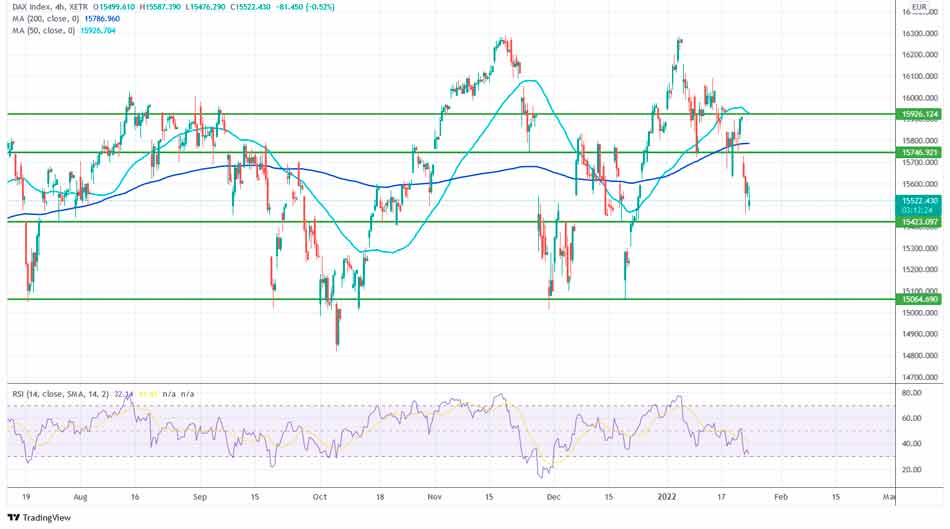Click the Sep label on the time axis

point(200,497)
